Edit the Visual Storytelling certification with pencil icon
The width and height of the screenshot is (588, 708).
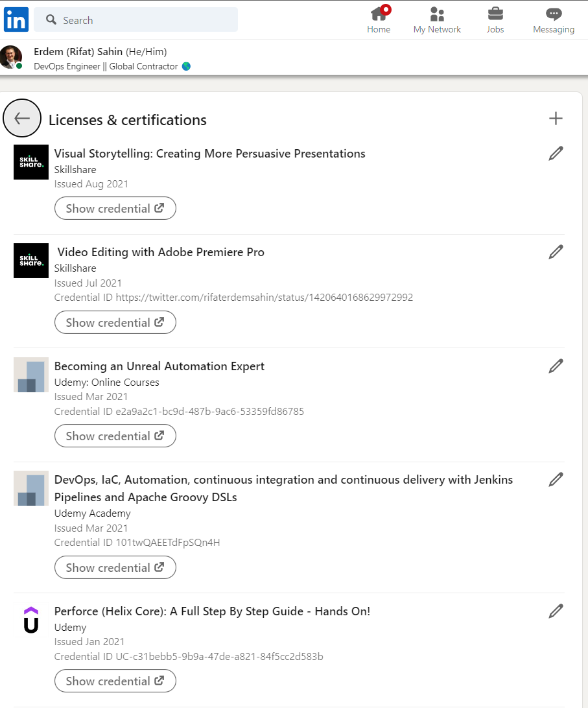pyautogui.click(x=556, y=154)
